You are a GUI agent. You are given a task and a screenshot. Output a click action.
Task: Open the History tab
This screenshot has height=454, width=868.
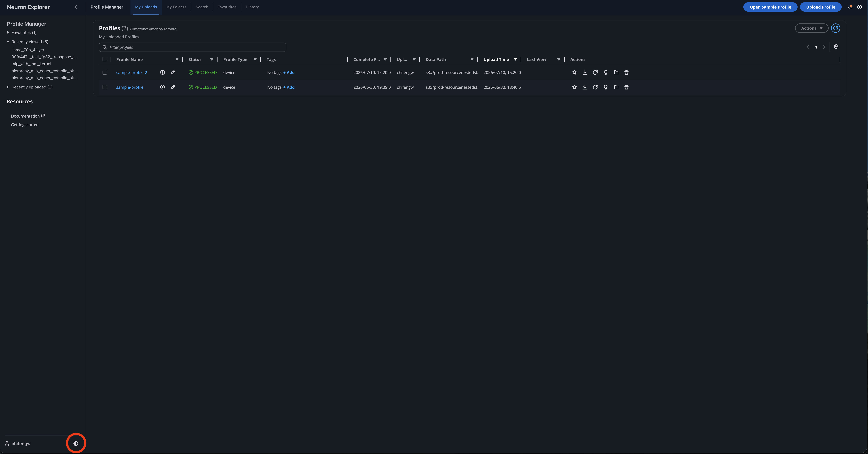[252, 7]
